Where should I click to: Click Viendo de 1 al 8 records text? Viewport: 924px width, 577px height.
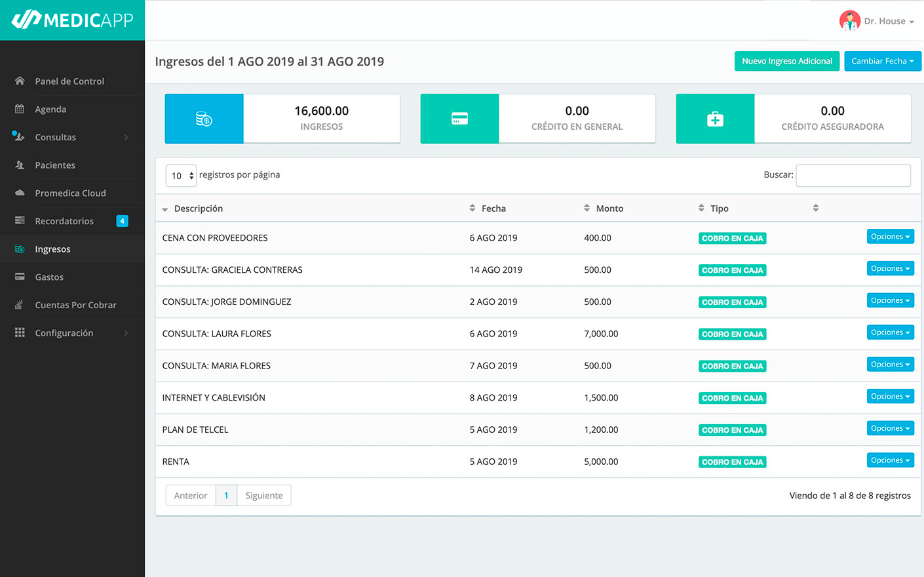850,496
